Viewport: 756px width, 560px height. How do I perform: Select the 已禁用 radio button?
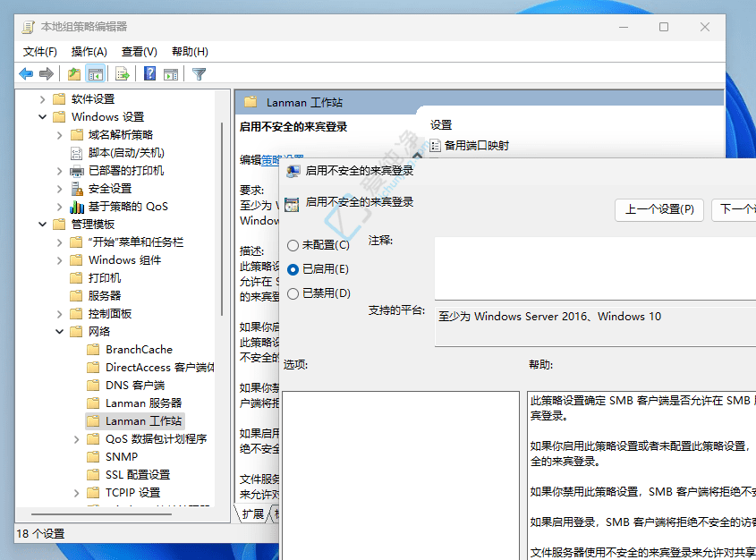pyautogui.click(x=293, y=293)
